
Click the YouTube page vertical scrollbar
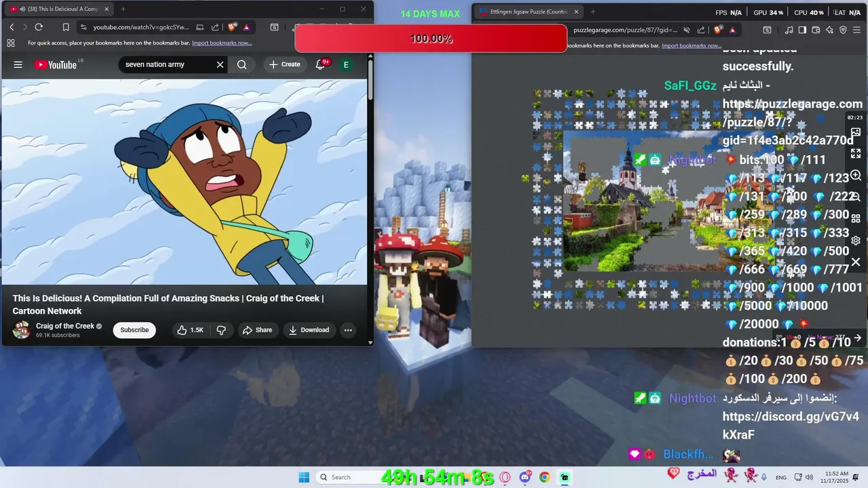coord(370,81)
